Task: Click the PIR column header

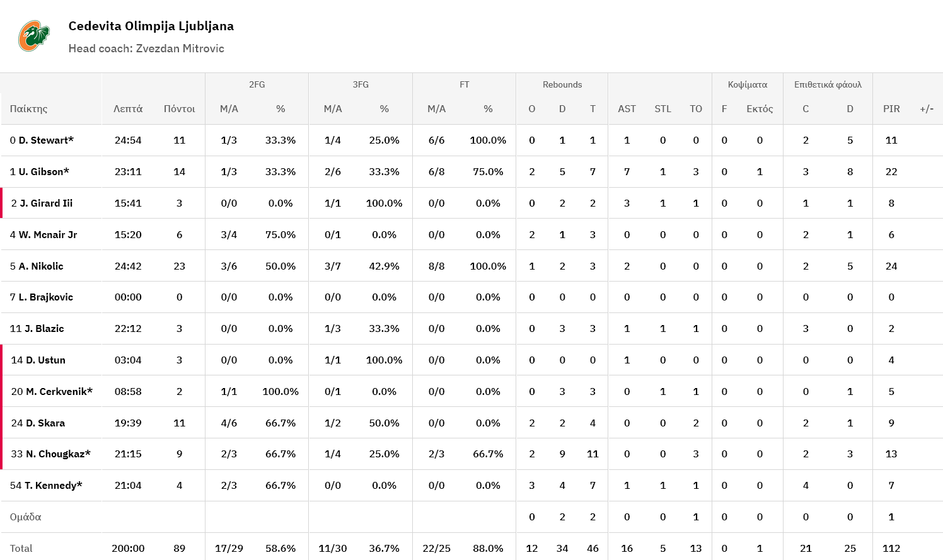Action: [891, 109]
